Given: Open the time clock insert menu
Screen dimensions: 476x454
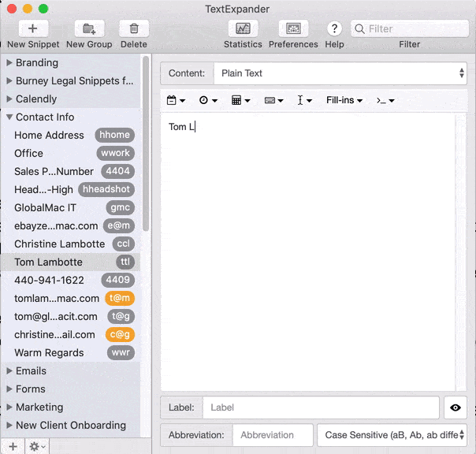Looking at the screenshot, I should [x=208, y=100].
